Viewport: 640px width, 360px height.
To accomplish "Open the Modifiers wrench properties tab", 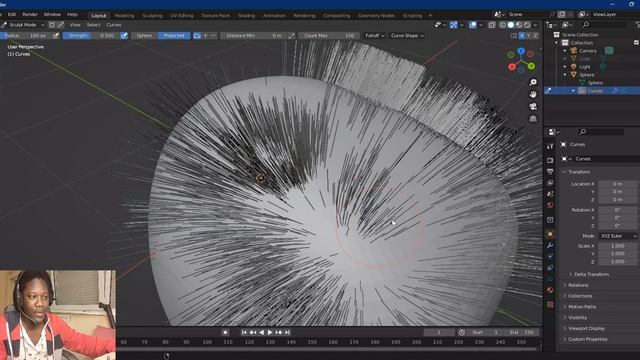I will click(550, 245).
